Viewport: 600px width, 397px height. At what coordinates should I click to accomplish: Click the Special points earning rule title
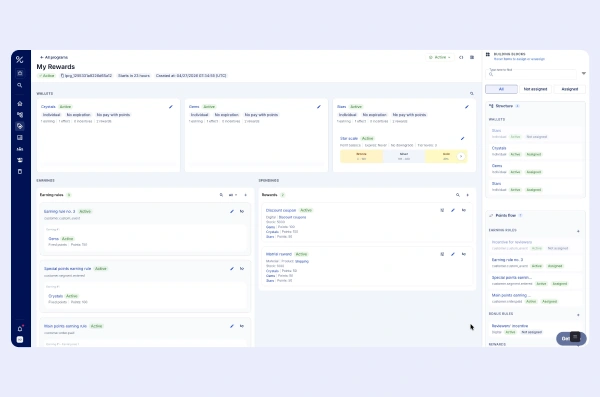[67, 269]
